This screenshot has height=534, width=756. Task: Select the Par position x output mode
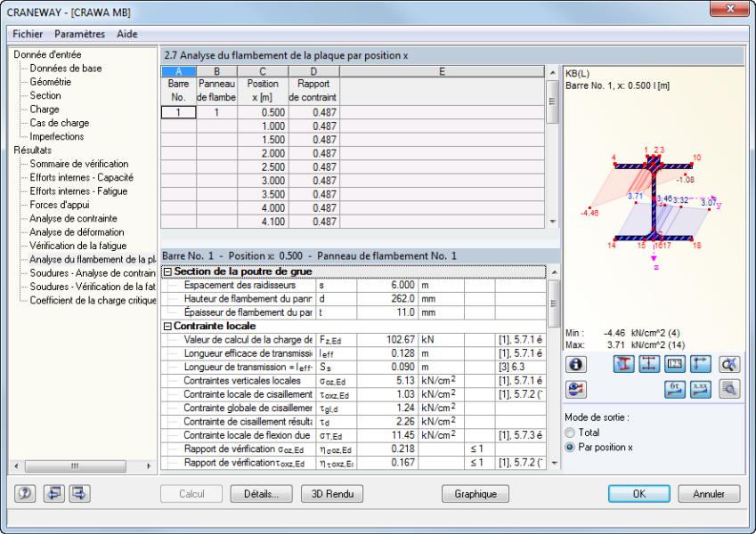click(x=570, y=448)
